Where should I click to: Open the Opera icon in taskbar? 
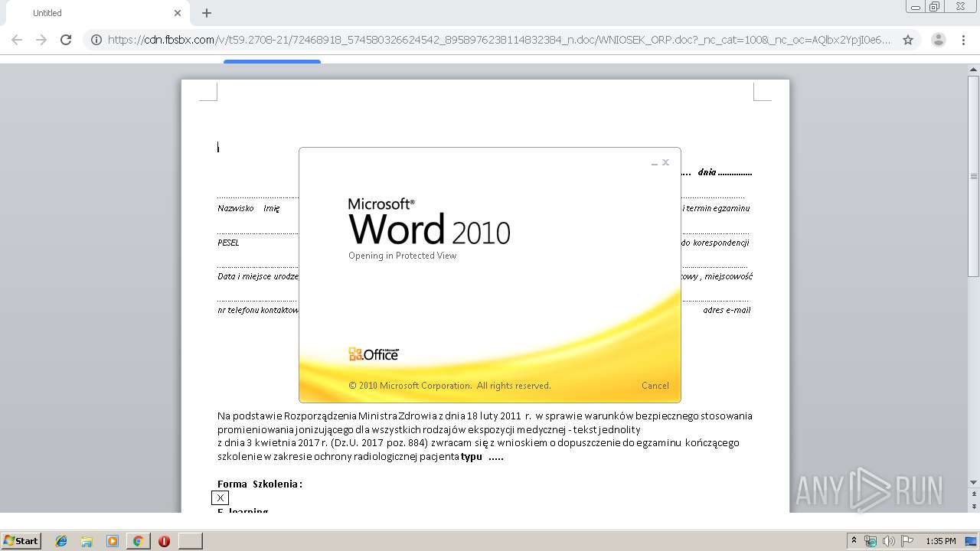click(164, 541)
